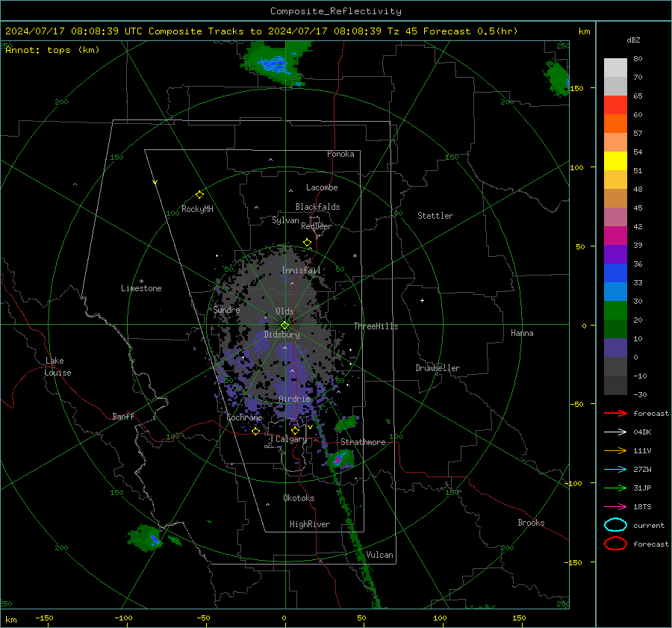Click the Innisfail city label
The height and width of the screenshot is (628, 672).
point(301,270)
